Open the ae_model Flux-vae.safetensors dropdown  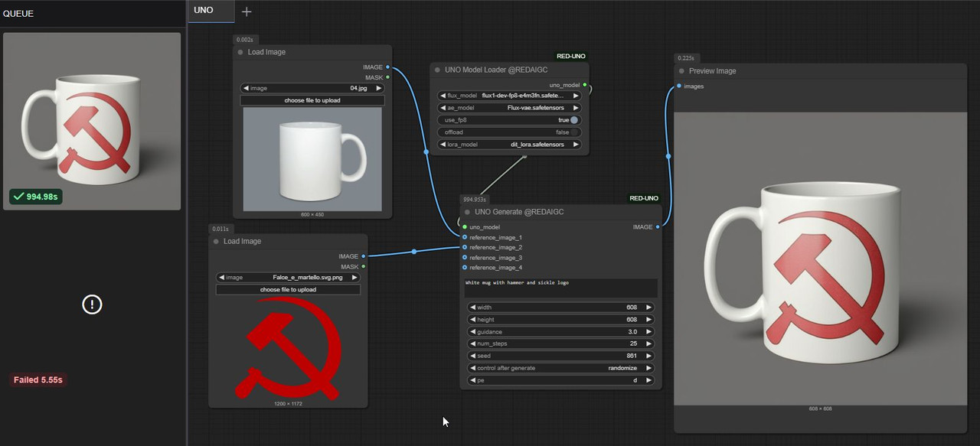coord(509,108)
